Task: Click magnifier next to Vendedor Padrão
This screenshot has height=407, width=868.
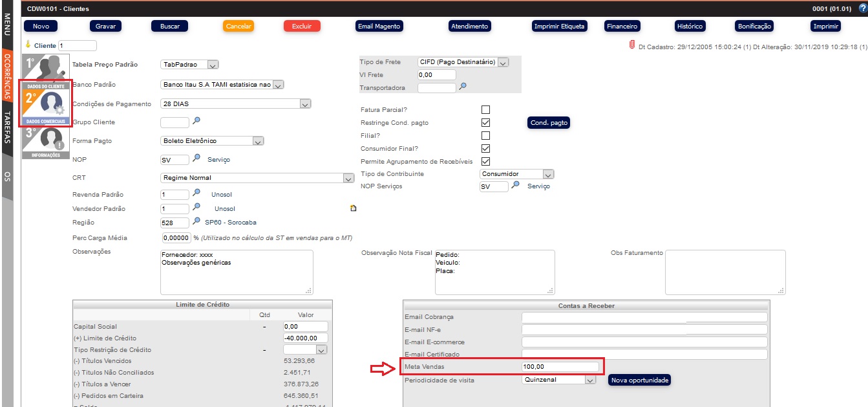Action: [197, 208]
